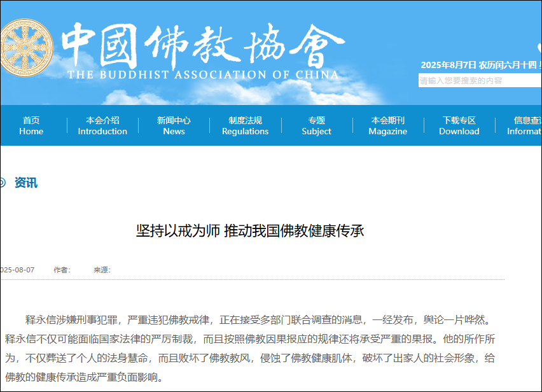The image size is (542, 392).
Task: Click the 中國佛教協會 calligraphy title
Action: (204, 43)
